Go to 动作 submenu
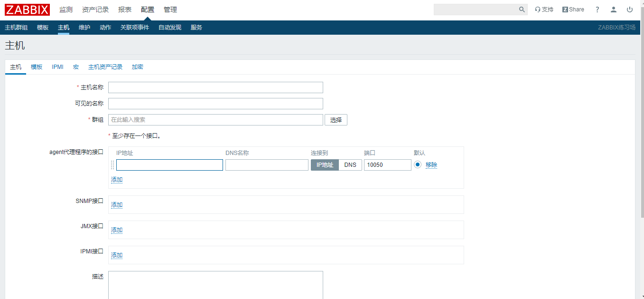644x299 pixels. (x=105, y=28)
